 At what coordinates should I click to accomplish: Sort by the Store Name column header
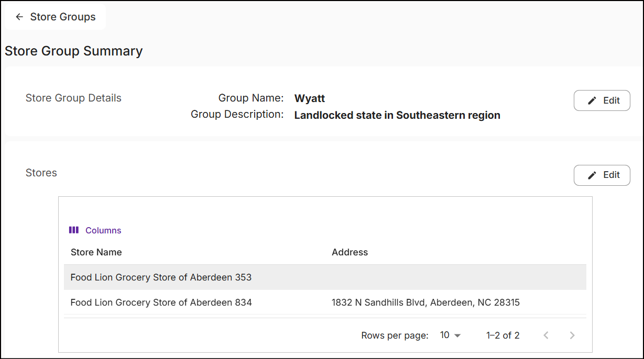click(96, 252)
